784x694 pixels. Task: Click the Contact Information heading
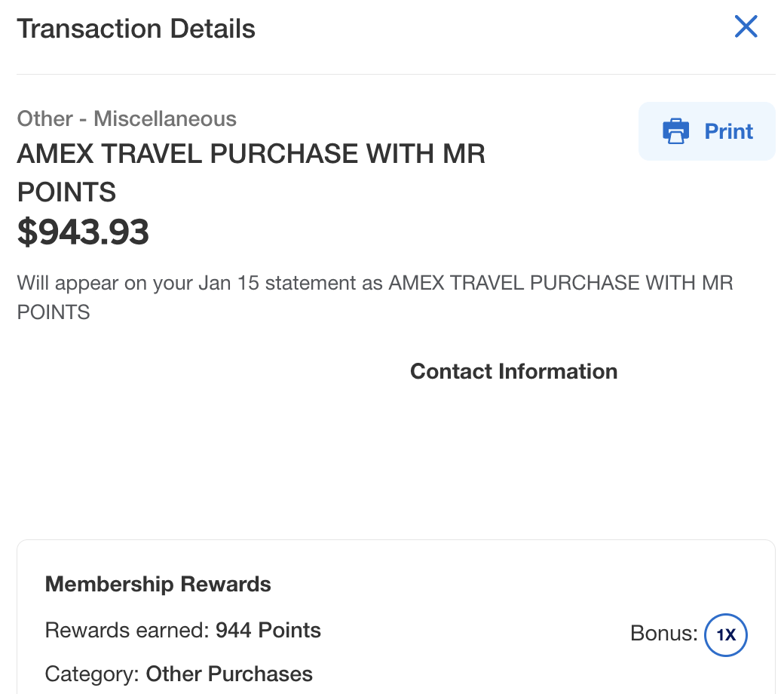coord(513,371)
